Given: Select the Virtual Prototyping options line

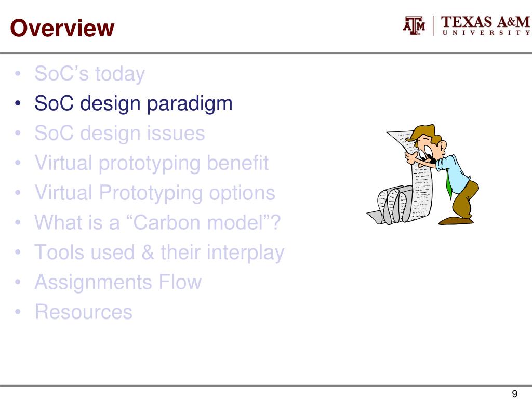Looking at the screenshot, I should click(x=155, y=193).
